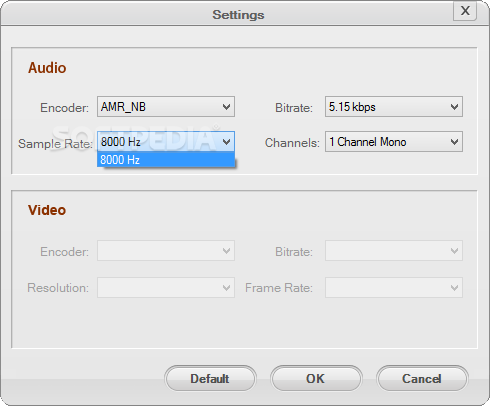Click the Frame Rate label
This screenshot has height=406, width=490.
[x=279, y=288]
